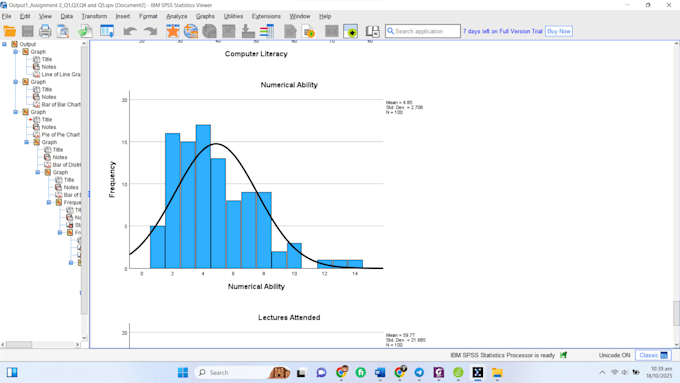The image size is (680, 383).
Task: Open Telegram from the taskbar
Action: tap(419, 373)
